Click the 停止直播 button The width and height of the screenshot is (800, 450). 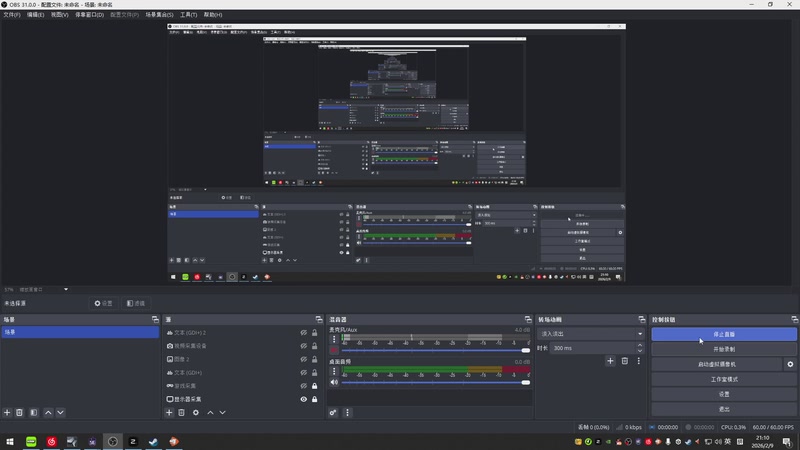click(x=724, y=334)
